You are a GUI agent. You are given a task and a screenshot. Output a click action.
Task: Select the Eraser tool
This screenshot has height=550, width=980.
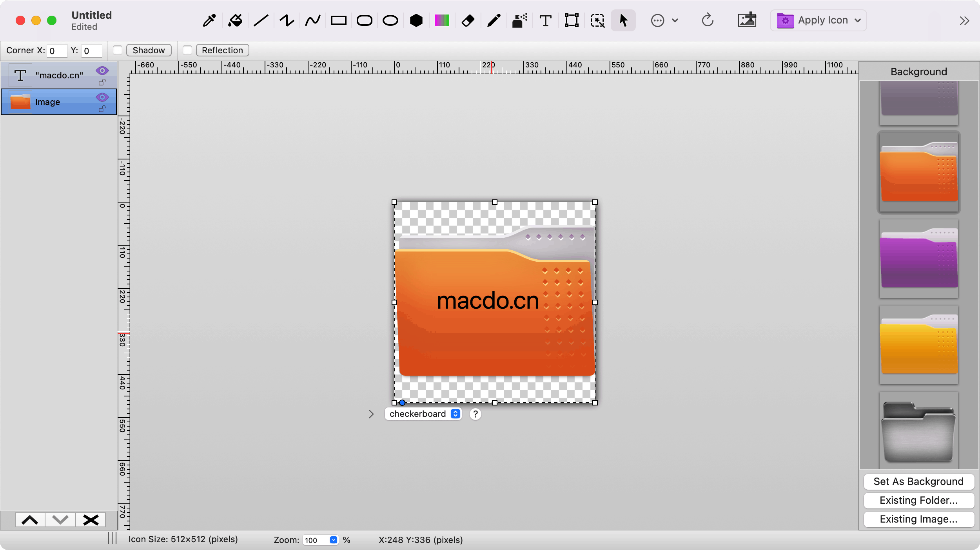468,20
